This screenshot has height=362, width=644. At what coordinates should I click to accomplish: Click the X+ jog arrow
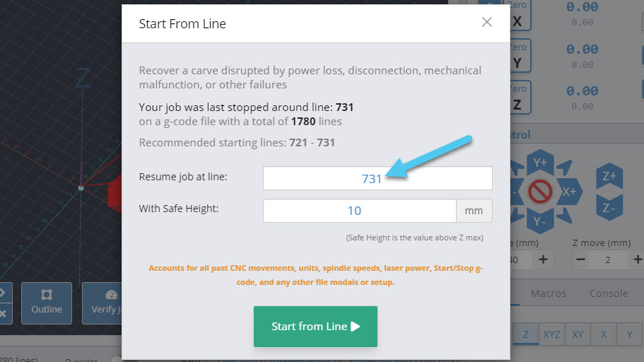click(x=569, y=191)
